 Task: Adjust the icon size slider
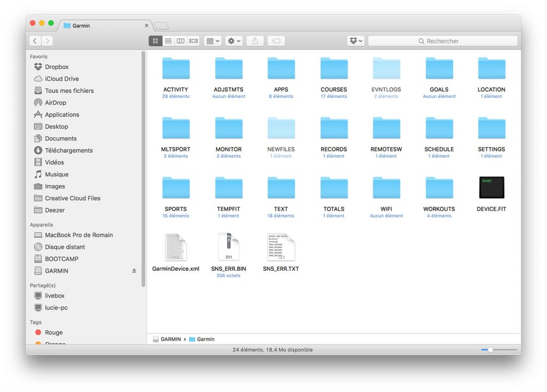pyautogui.click(x=490, y=350)
